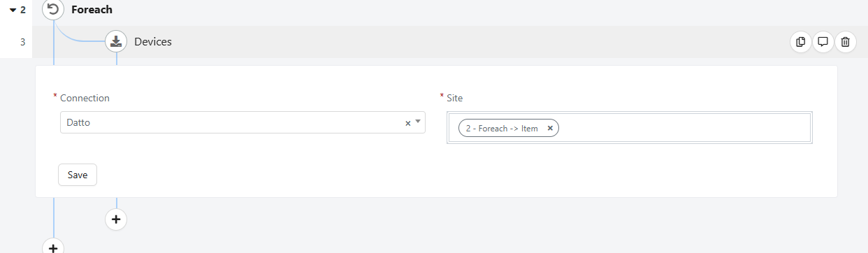Select the '2 - Foreach -> Item' tag
This screenshot has width=868, height=253.
tap(502, 129)
